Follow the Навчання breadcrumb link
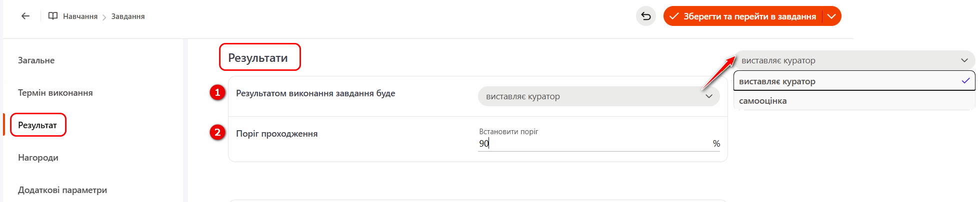The height and width of the screenshot is (202, 980). 80,16
